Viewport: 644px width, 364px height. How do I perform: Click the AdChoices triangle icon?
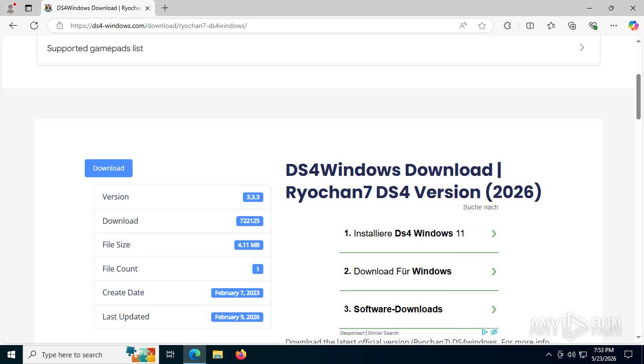click(x=484, y=332)
